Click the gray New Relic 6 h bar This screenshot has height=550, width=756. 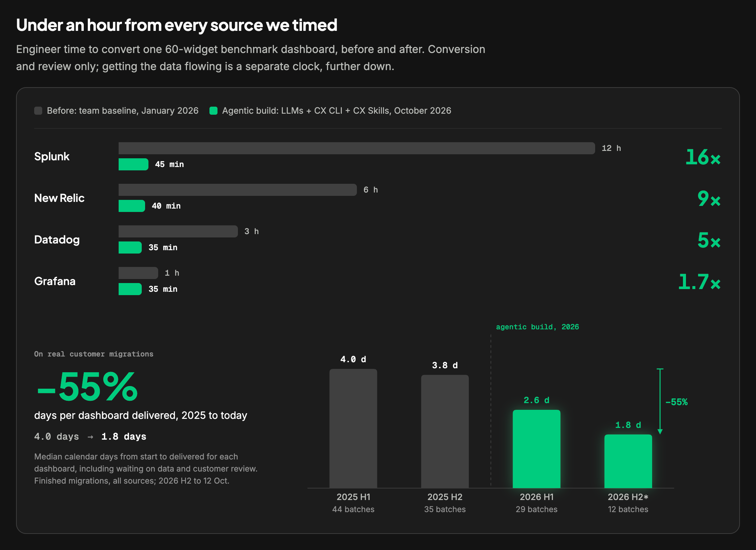[238, 190]
